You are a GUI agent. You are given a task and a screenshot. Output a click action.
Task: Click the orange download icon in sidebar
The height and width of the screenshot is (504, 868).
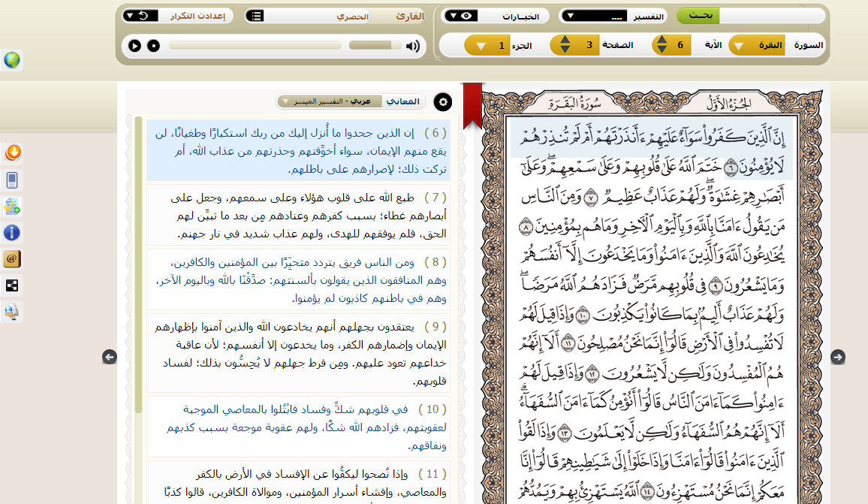pyautogui.click(x=13, y=152)
